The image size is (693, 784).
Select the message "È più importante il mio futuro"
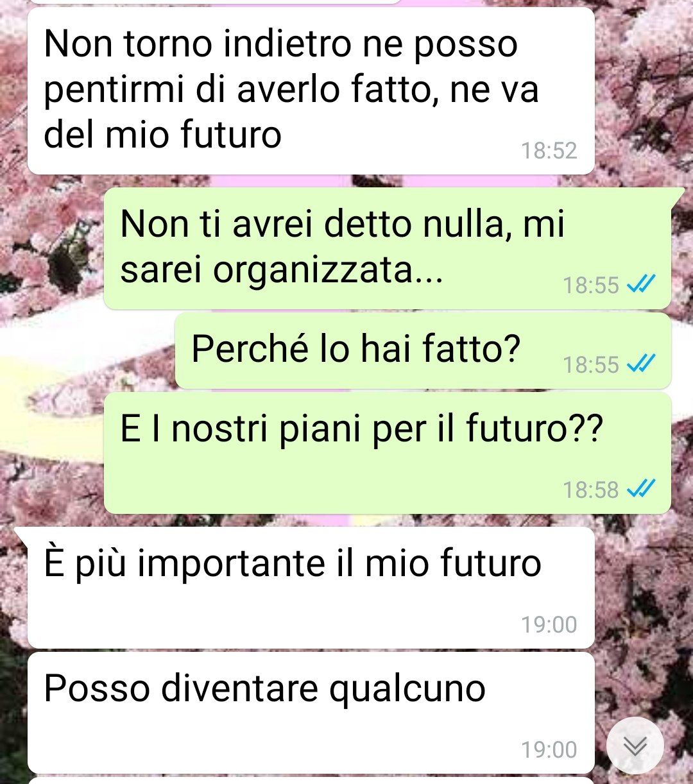click(311, 588)
